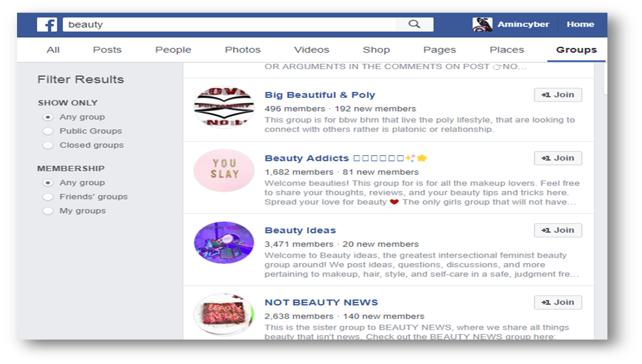642x364 pixels.
Task: Open Amincyber profile picture
Action: click(x=482, y=24)
